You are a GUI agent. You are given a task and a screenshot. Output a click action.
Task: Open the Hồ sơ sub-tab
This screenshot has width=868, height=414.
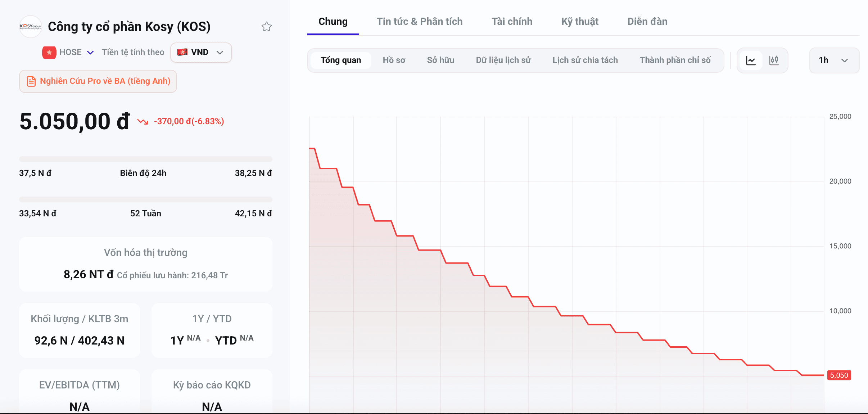point(394,60)
